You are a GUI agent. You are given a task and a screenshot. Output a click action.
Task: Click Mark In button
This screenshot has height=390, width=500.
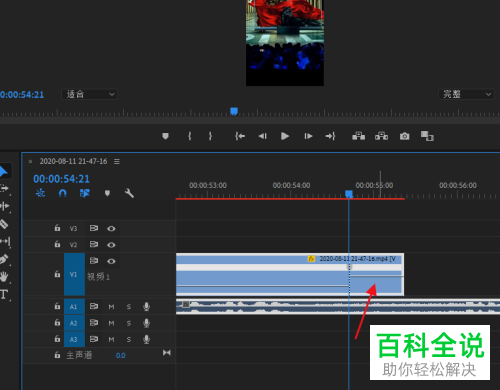click(190, 136)
